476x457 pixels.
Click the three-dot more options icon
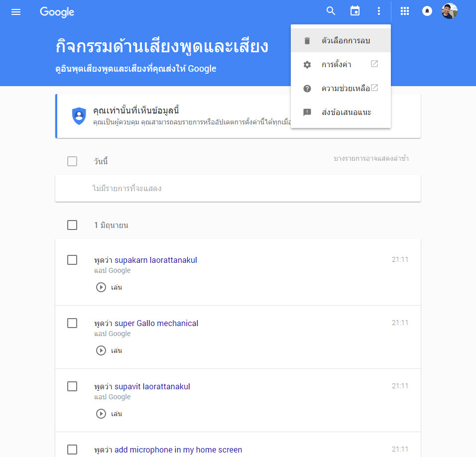pyautogui.click(x=379, y=11)
